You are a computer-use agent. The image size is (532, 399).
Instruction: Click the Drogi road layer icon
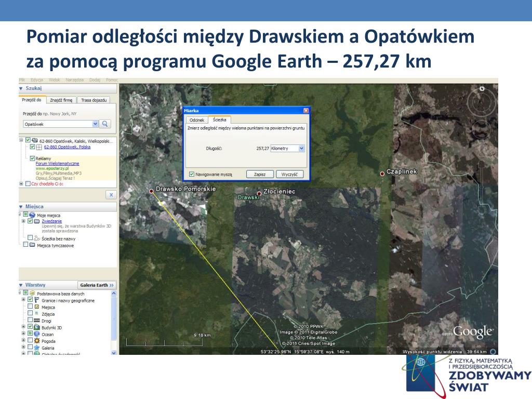(x=37, y=320)
